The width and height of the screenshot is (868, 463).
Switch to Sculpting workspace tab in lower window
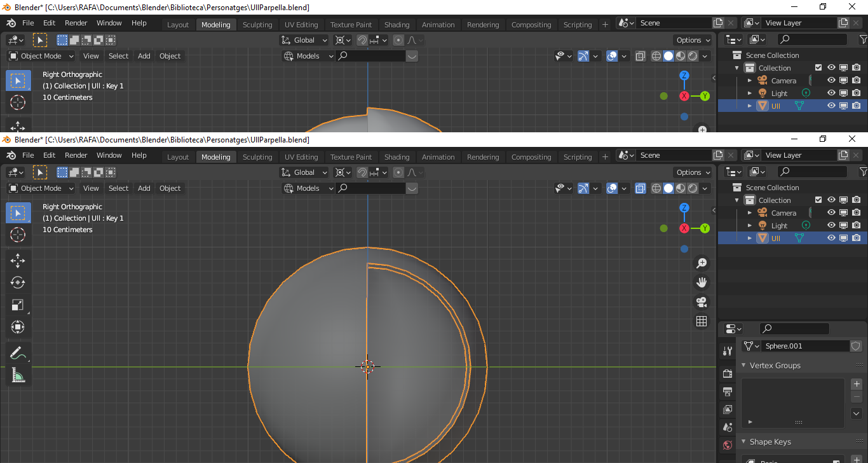257,157
